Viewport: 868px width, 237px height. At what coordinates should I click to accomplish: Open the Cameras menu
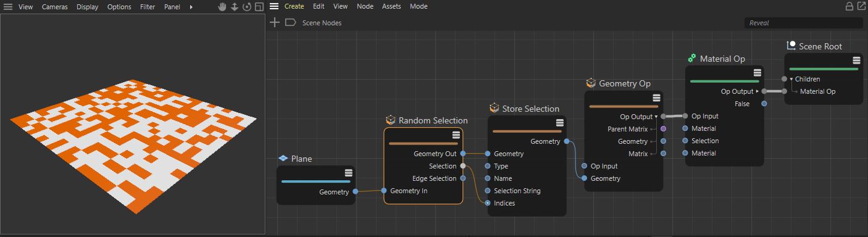55,7
